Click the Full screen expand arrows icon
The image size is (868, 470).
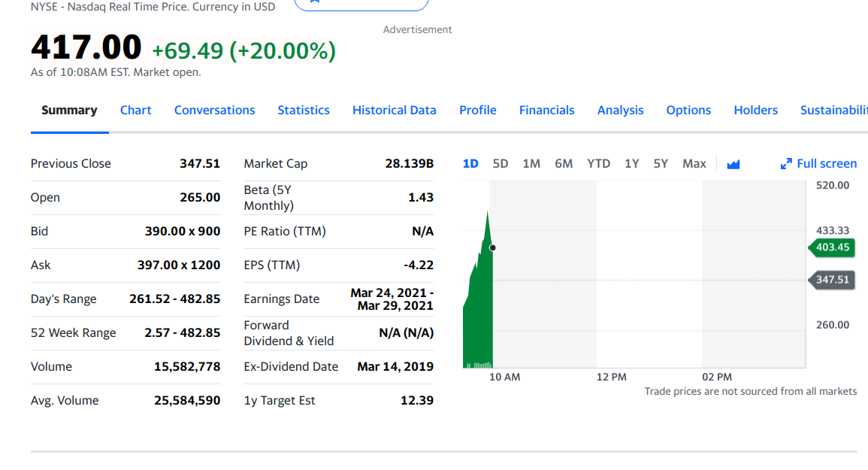[786, 163]
